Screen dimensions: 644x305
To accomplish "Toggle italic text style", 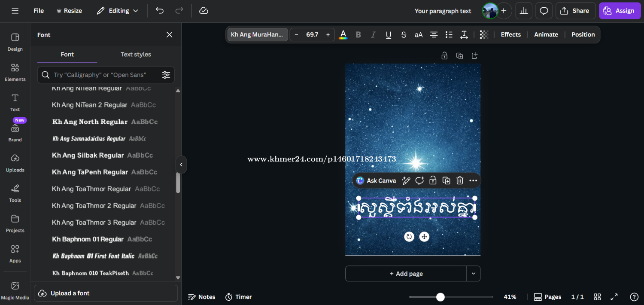I will [373, 35].
